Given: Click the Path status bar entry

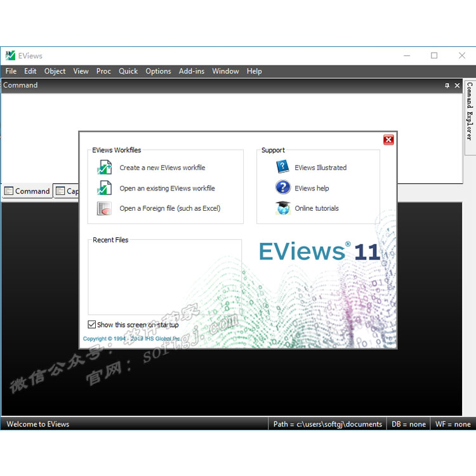Looking at the screenshot, I should point(327,424).
